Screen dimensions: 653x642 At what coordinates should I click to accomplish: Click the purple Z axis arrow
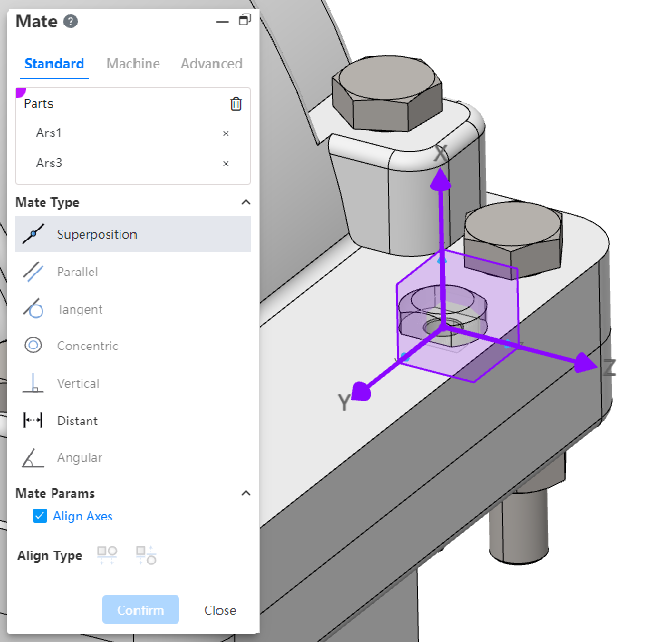585,363
